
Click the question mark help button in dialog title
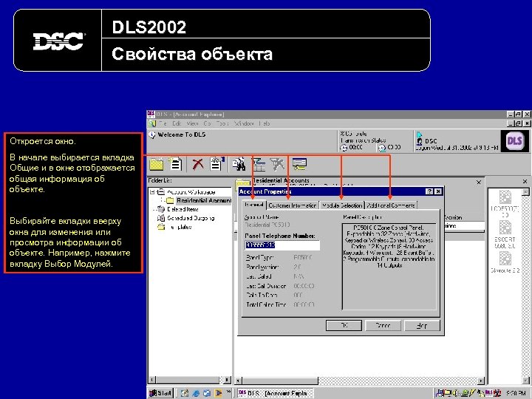tap(429, 191)
